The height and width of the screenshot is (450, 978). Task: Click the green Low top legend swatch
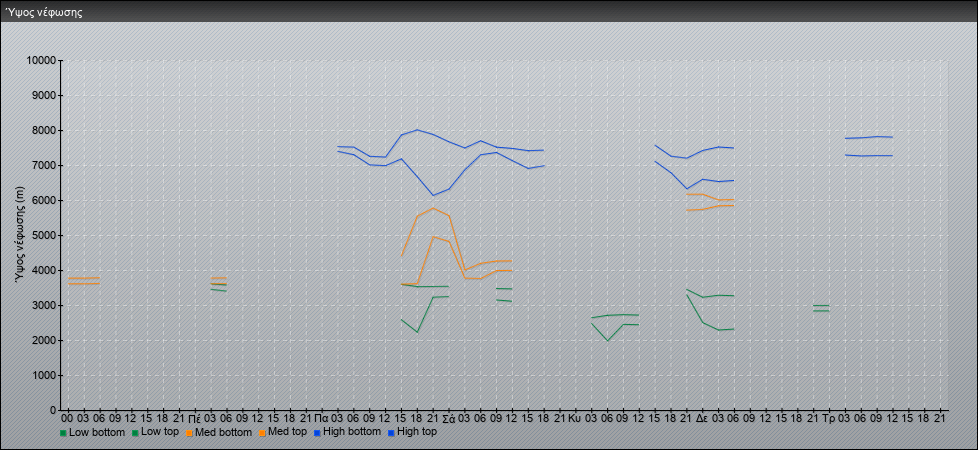coord(135,433)
